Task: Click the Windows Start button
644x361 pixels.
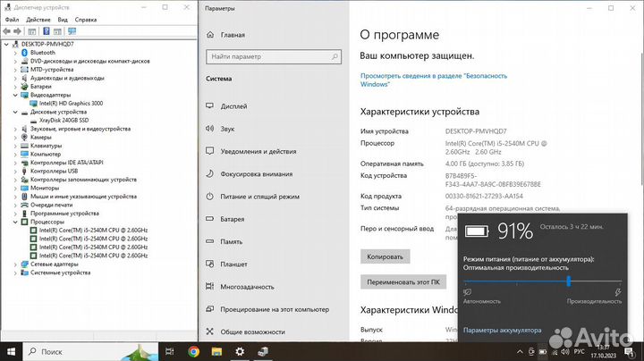Action: pos(11,351)
